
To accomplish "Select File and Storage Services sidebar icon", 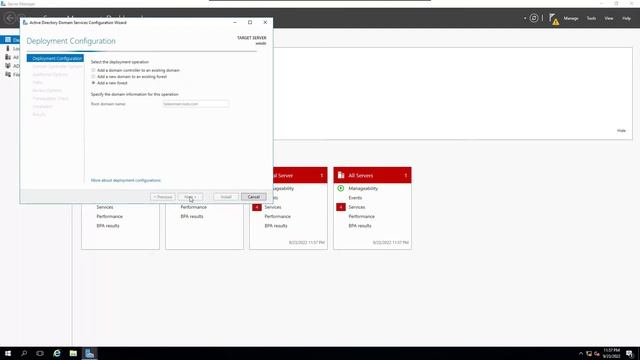I will [8, 74].
